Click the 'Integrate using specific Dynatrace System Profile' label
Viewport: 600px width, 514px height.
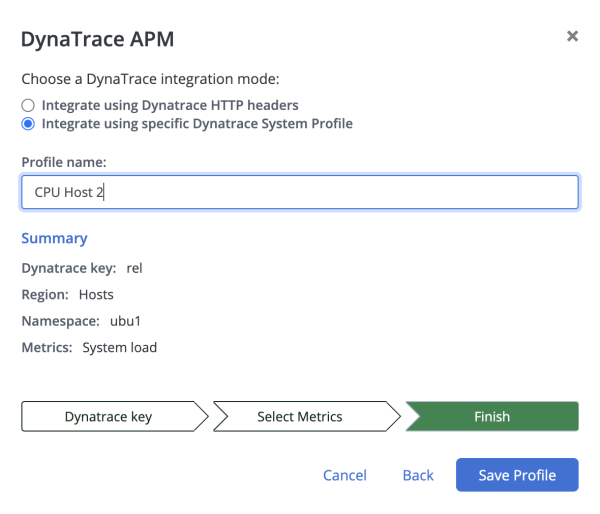[x=197, y=124]
